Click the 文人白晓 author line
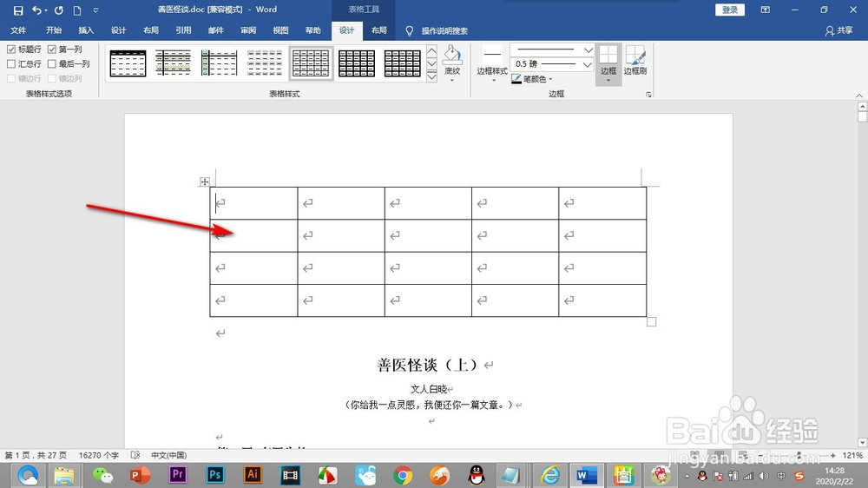 [429, 389]
